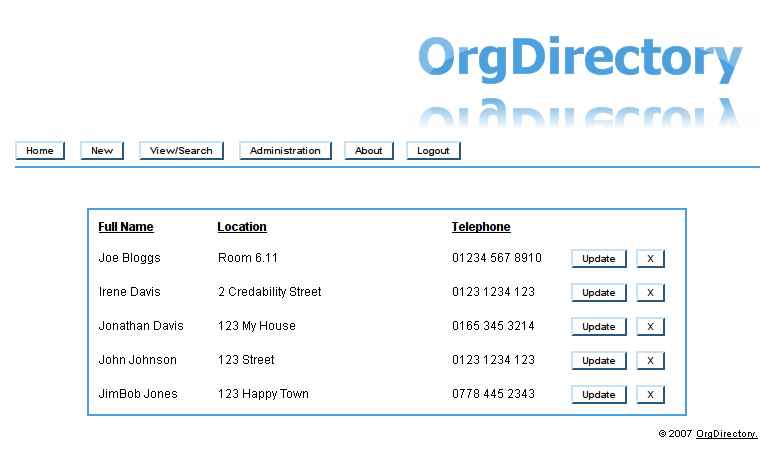Delete John Johnson's record with X

click(650, 361)
